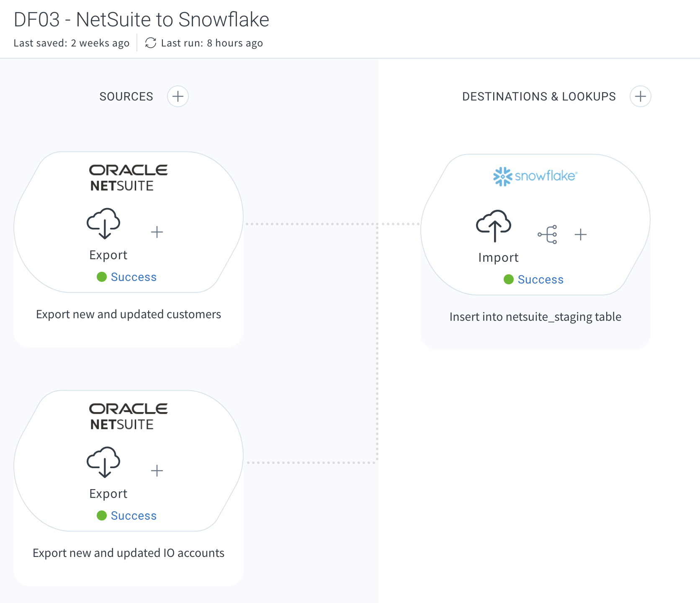Viewport: 700px width, 603px height.
Task: Click the Export new and updated customers label
Action: point(129,314)
